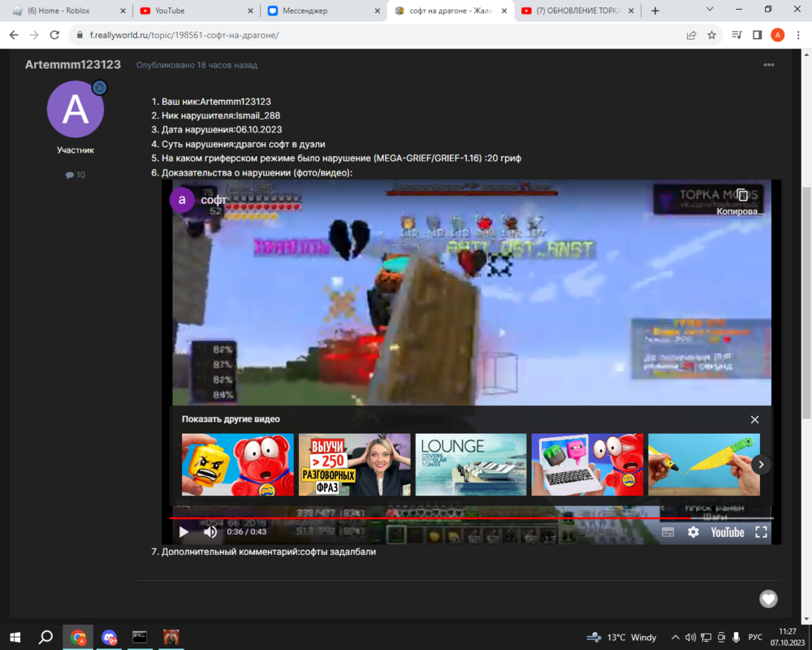Click the video channel avatar icon
This screenshot has height=650, width=812.
[x=182, y=200]
